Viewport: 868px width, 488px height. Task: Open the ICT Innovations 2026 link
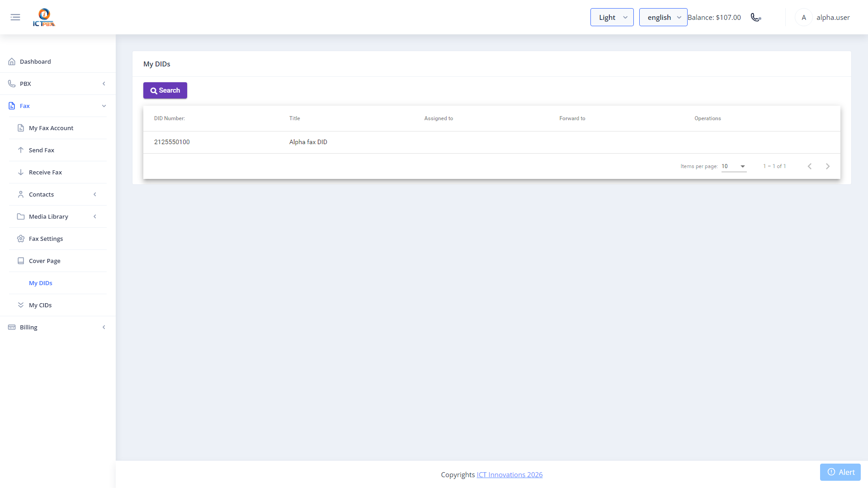click(509, 474)
